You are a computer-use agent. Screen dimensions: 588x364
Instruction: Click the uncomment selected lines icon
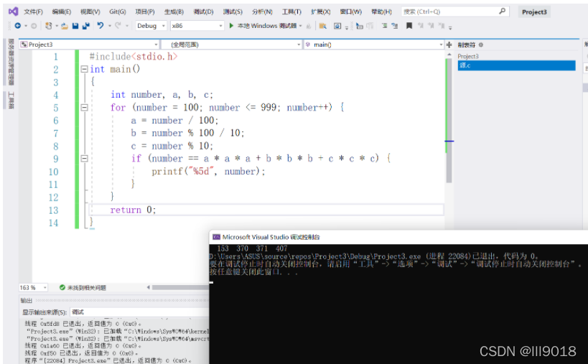click(x=395, y=26)
